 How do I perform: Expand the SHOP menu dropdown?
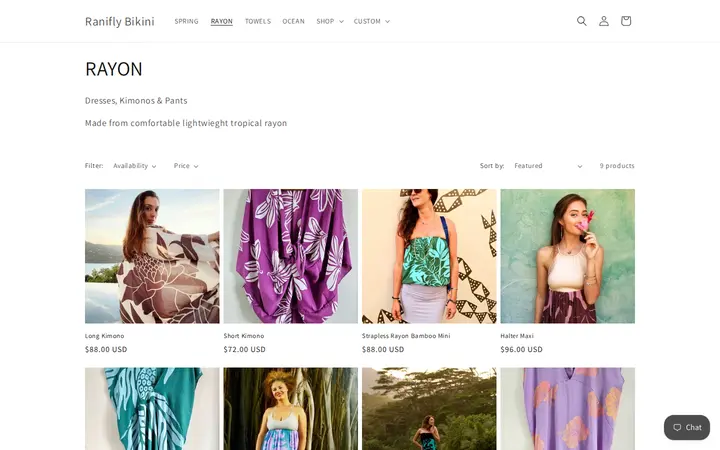330,21
